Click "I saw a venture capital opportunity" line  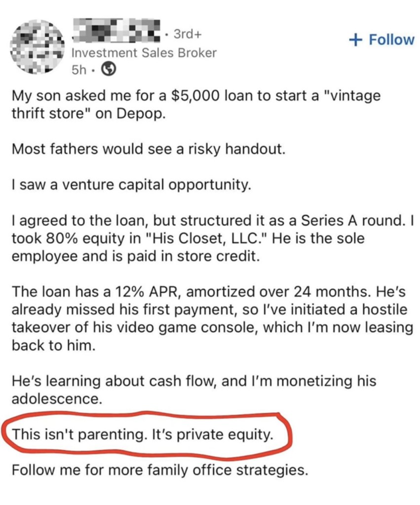pyautogui.click(x=131, y=185)
